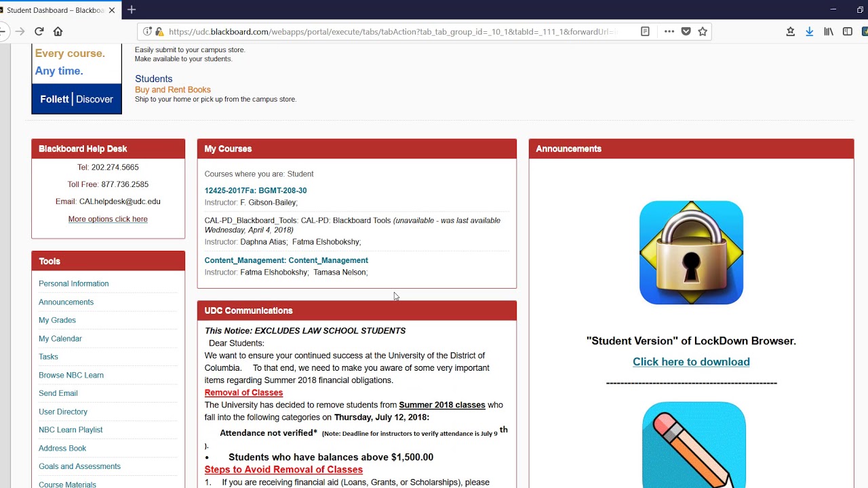This screenshot has height=488, width=868.
Task: Open My Calendar tool
Action: (60, 338)
